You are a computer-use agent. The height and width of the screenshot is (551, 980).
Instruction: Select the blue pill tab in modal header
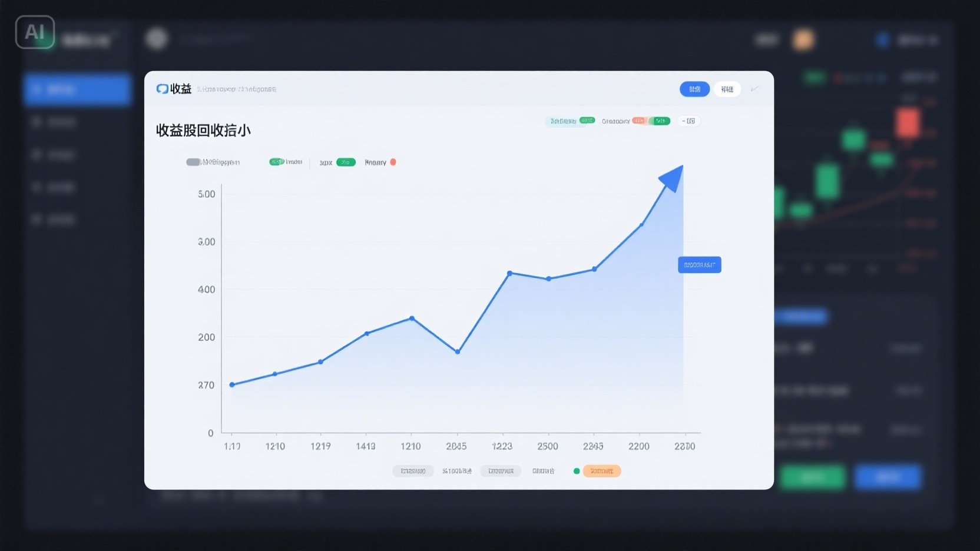click(x=694, y=89)
